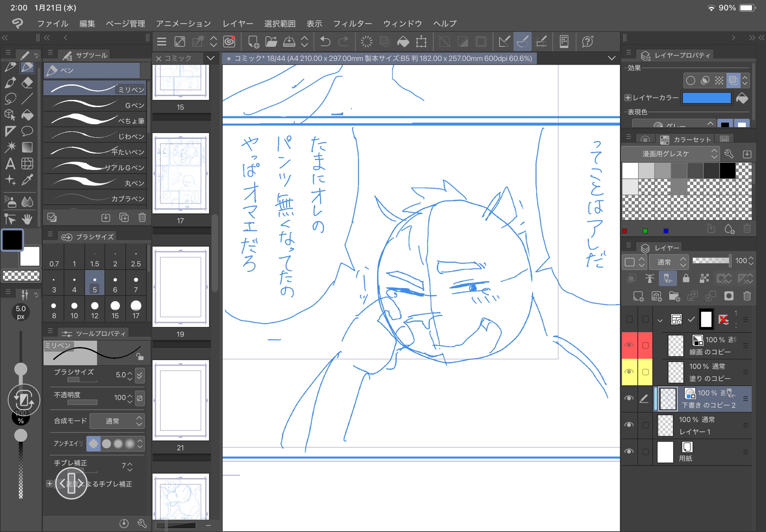This screenshot has height=532, width=766.
Task: Open the 漫画用グレスケ color set dropdown
Action: click(670, 154)
